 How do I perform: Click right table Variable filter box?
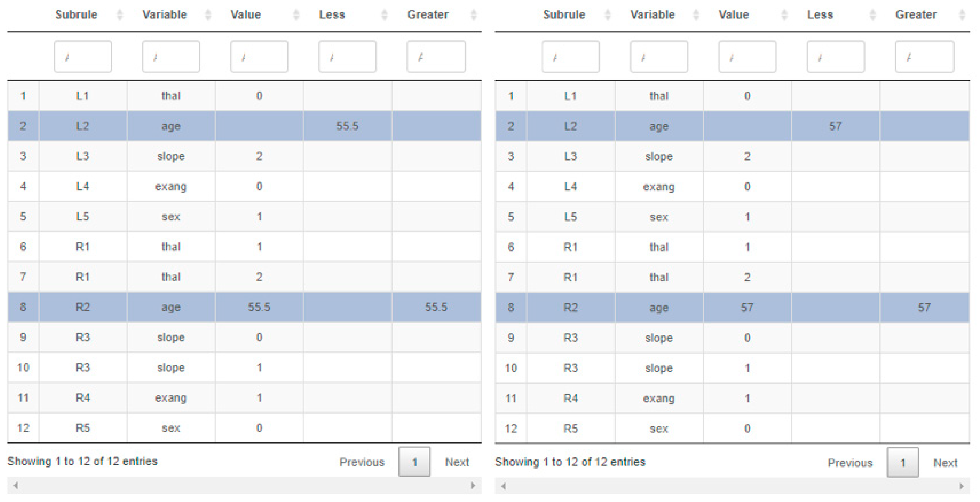pos(658,57)
